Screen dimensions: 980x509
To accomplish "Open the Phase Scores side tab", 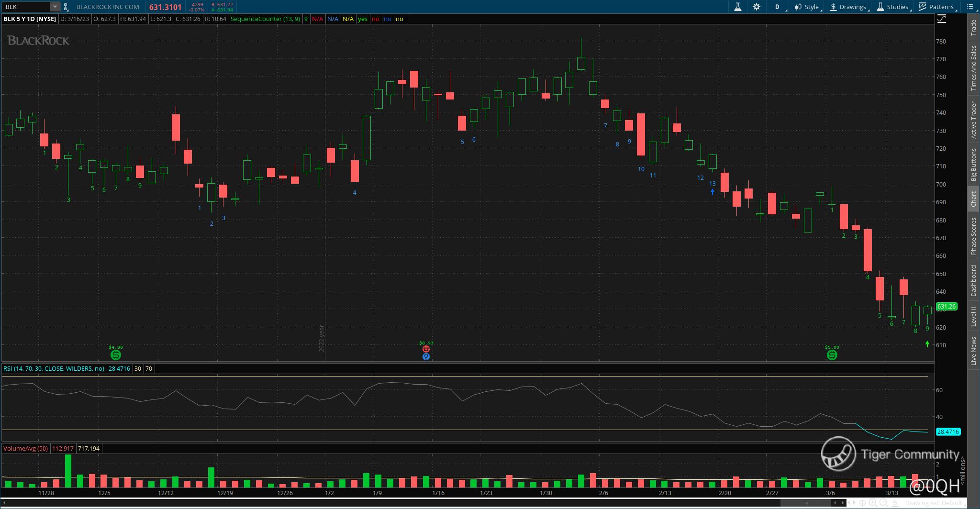I will tap(973, 236).
